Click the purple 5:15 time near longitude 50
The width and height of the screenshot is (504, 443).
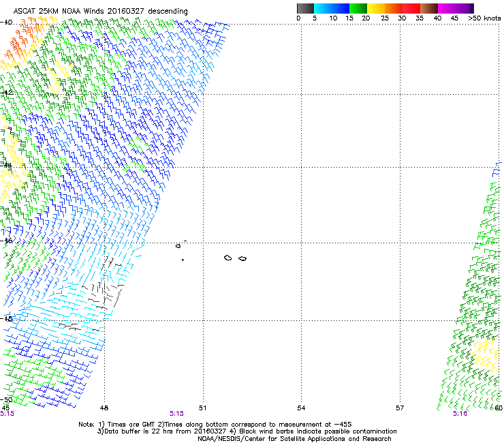pos(177,414)
